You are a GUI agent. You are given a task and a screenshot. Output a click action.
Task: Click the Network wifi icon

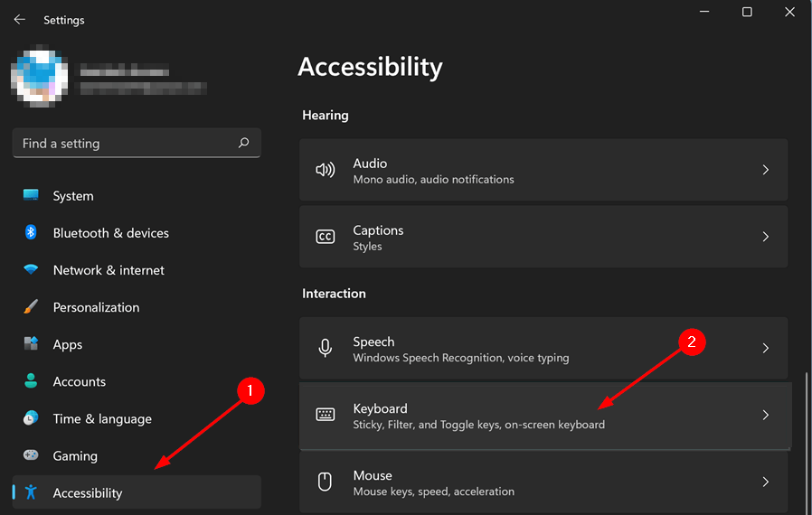pyautogui.click(x=31, y=269)
